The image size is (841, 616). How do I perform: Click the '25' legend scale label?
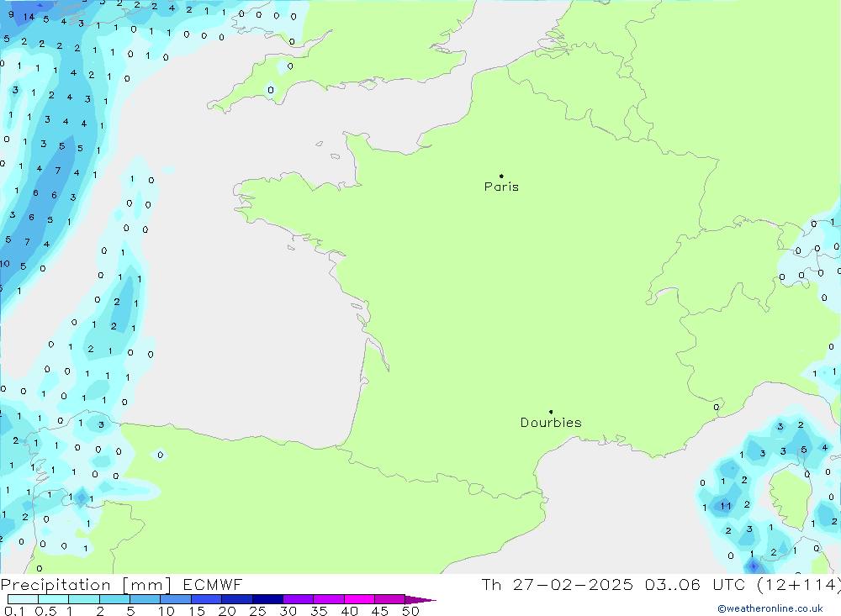tap(257, 611)
